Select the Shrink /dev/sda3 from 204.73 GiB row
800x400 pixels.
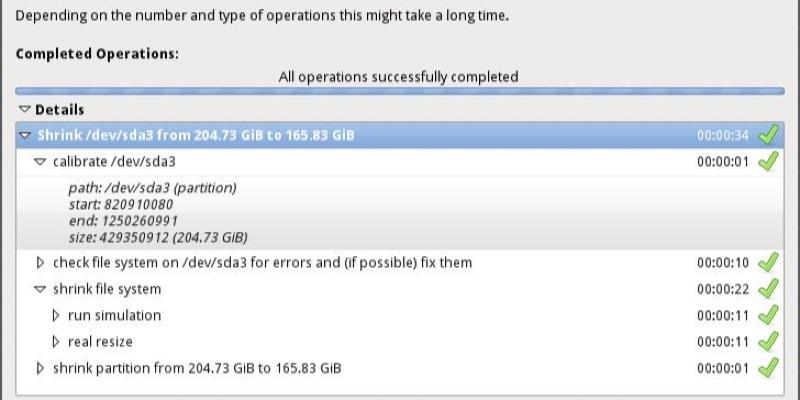pos(196,135)
